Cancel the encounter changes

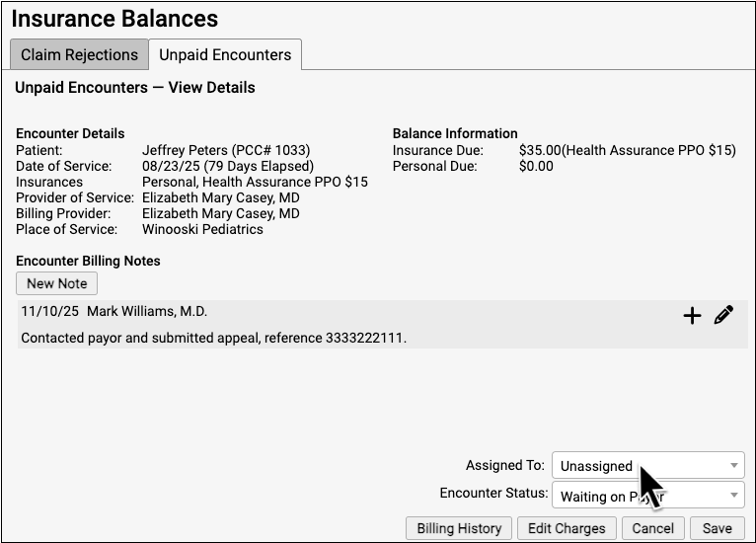click(653, 529)
